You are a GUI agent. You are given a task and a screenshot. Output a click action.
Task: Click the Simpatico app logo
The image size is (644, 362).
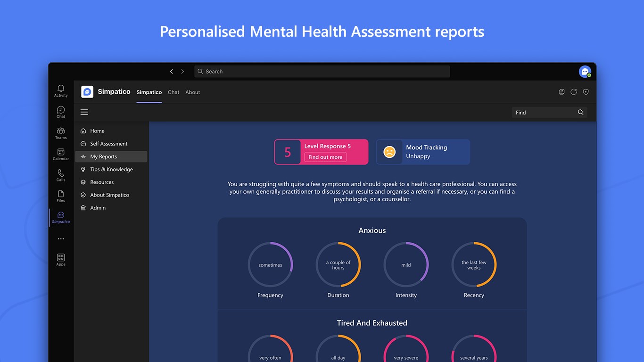87,92
